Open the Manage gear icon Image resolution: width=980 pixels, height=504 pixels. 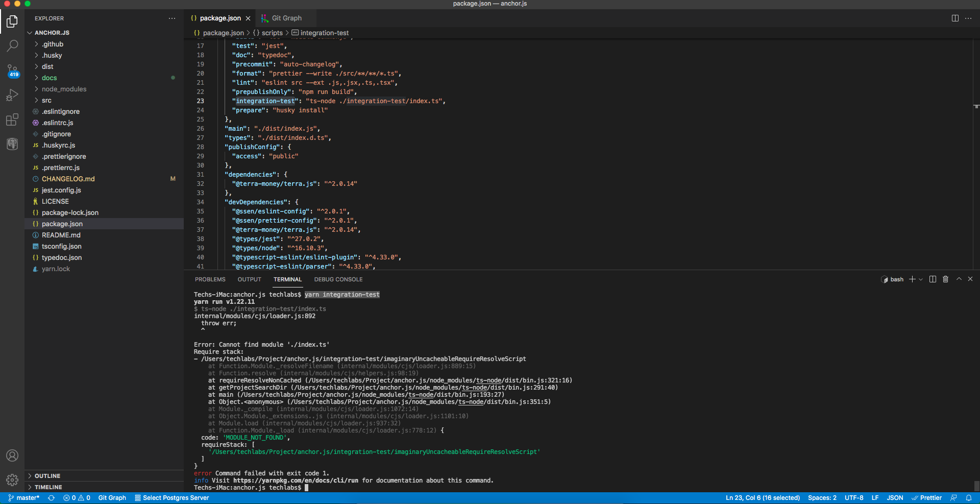coord(12,480)
